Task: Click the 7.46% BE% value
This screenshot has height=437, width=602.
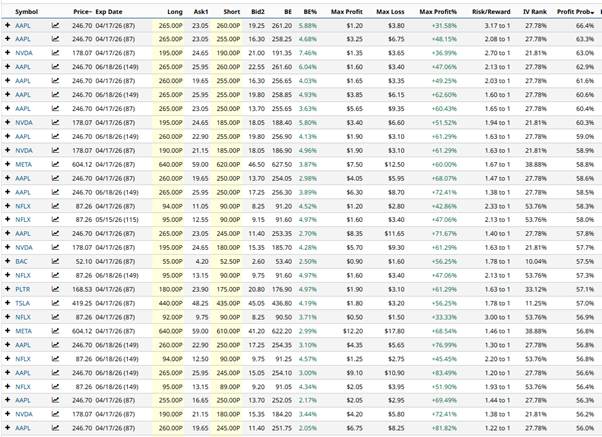Action: pyautogui.click(x=308, y=53)
